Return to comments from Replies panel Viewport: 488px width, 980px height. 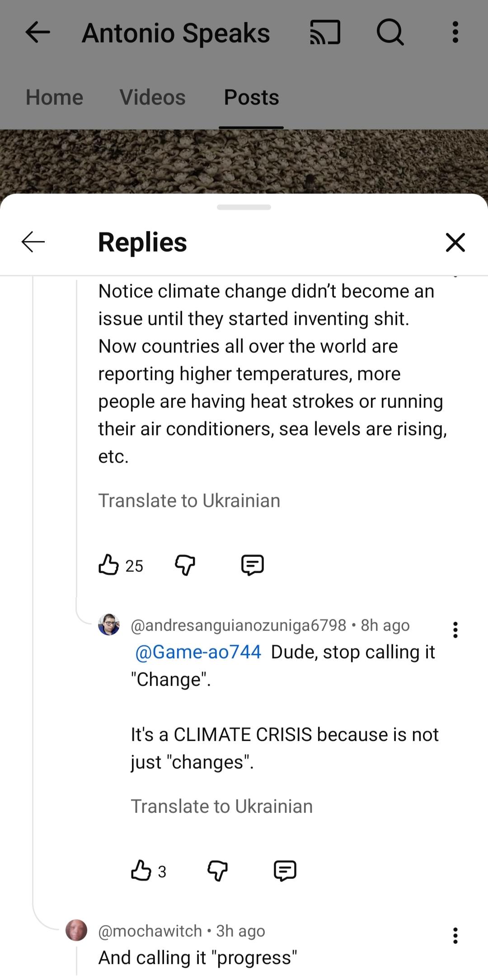(33, 242)
